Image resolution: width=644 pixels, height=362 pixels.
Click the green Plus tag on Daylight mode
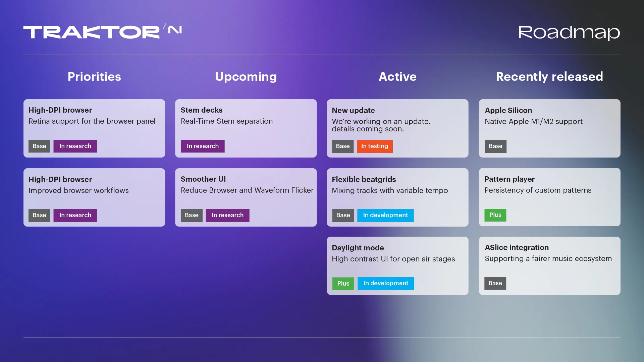click(x=343, y=284)
